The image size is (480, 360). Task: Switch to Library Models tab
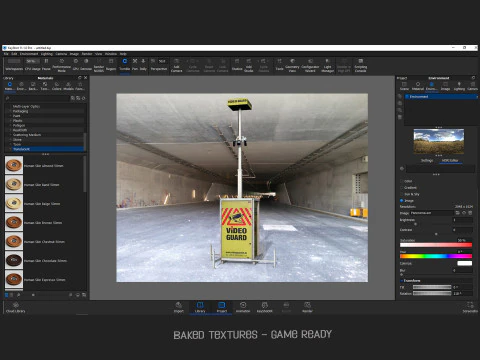pyautogui.click(x=68, y=86)
